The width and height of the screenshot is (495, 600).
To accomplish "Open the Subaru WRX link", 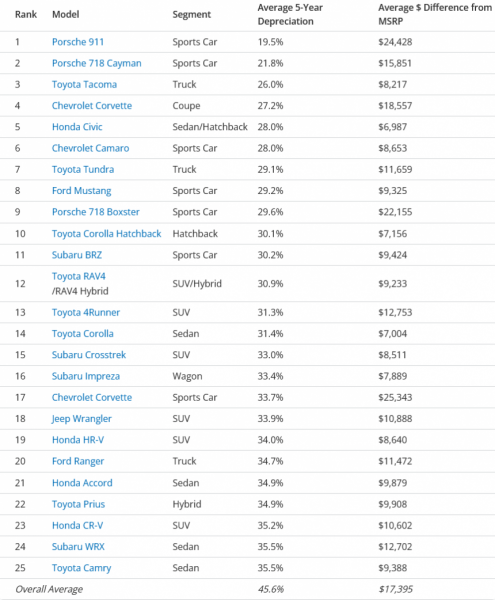I will 78,547.
